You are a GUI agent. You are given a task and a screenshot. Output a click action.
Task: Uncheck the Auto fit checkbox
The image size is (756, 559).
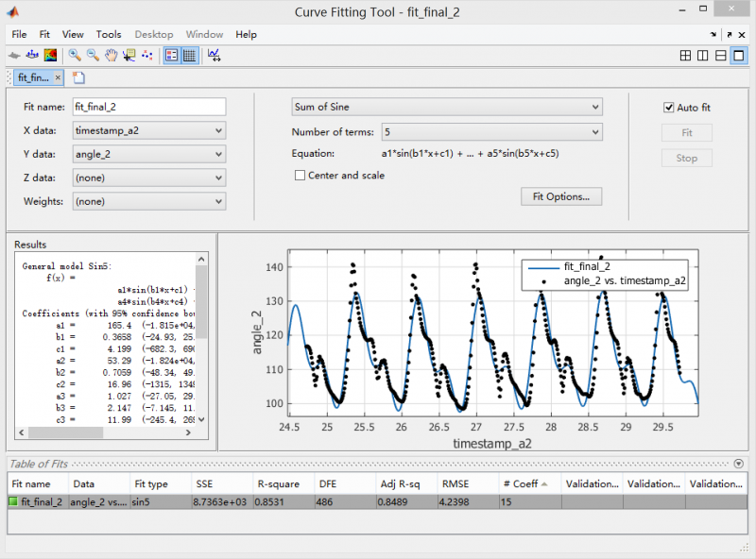(669, 108)
